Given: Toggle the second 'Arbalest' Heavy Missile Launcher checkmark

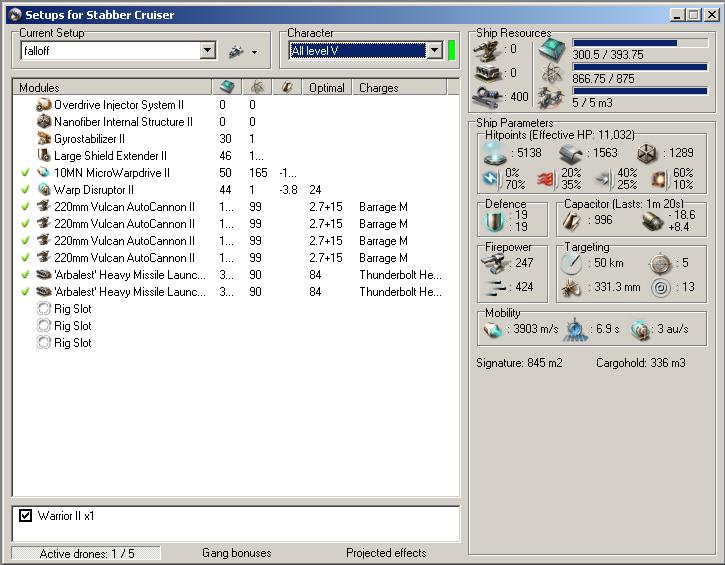Looking at the screenshot, I should 25,292.
